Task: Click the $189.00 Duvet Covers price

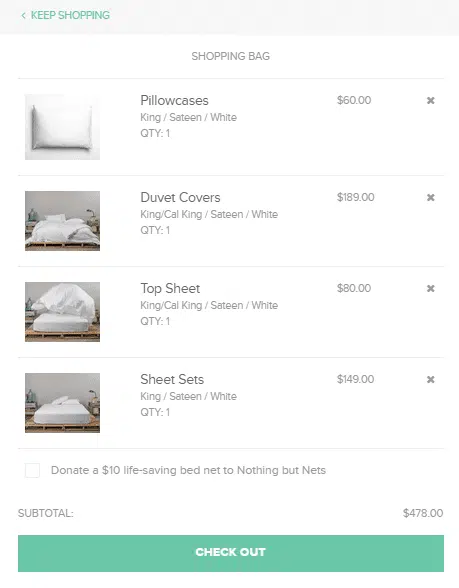Action: (x=356, y=197)
